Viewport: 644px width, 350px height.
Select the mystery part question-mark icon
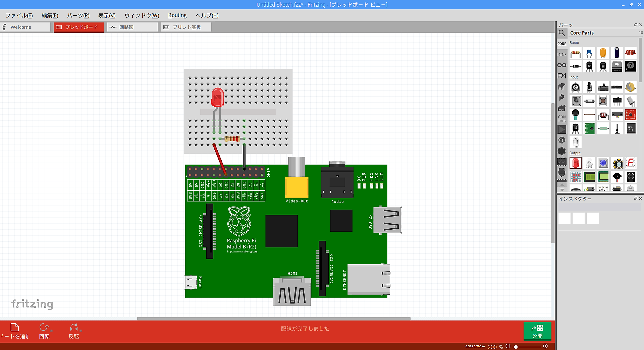tap(631, 66)
